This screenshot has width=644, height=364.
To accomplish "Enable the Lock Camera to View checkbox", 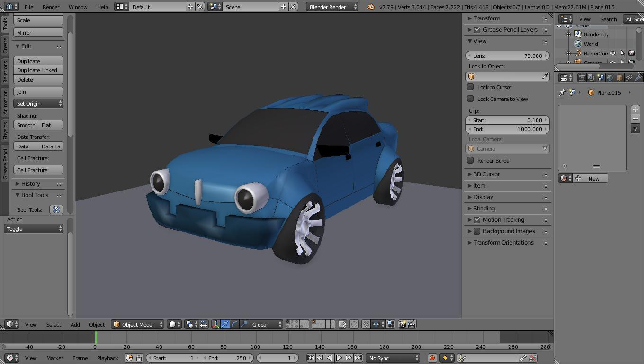I will click(470, 99).
